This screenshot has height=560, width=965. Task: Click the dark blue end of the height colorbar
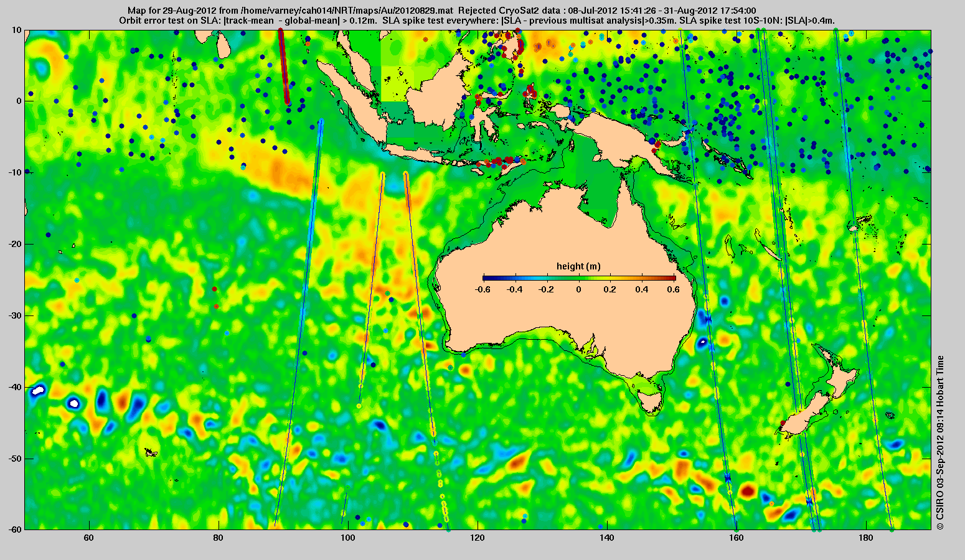[486, 278]
